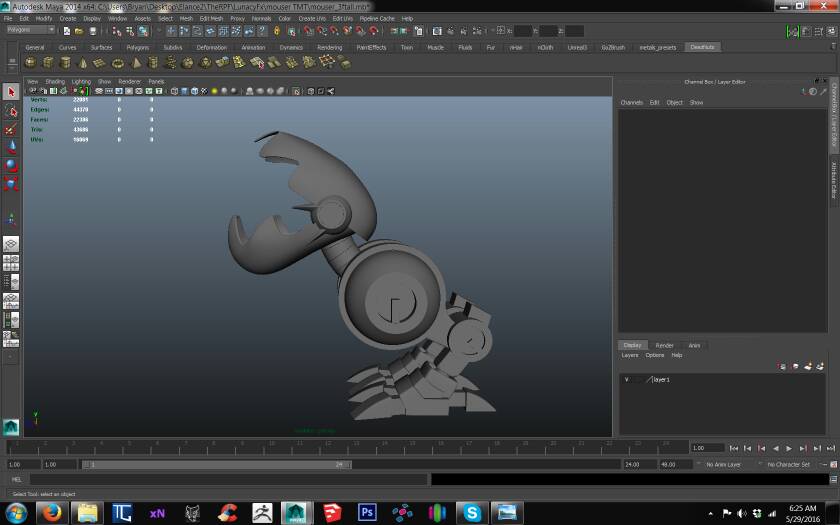Toggle smooth shade blue cube in viewport

point(184,91)
